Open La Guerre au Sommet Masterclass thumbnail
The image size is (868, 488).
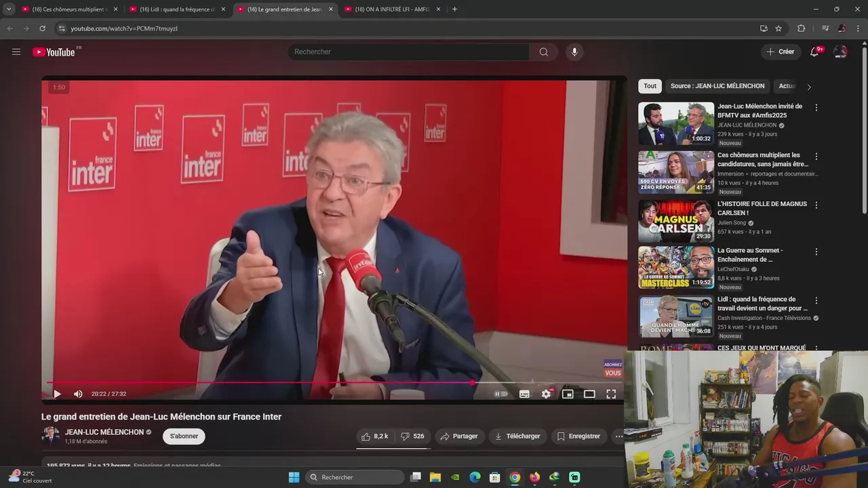(x=676, y=267)
